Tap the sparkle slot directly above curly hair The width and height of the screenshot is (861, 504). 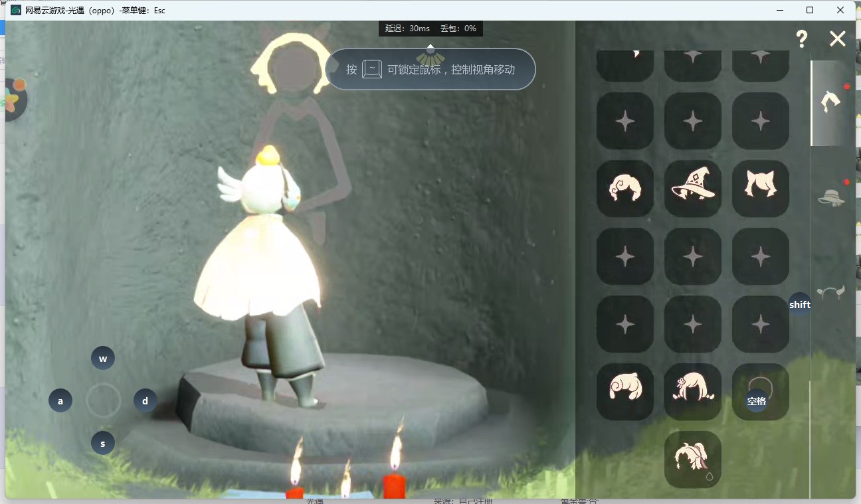[x=625, y=121]
